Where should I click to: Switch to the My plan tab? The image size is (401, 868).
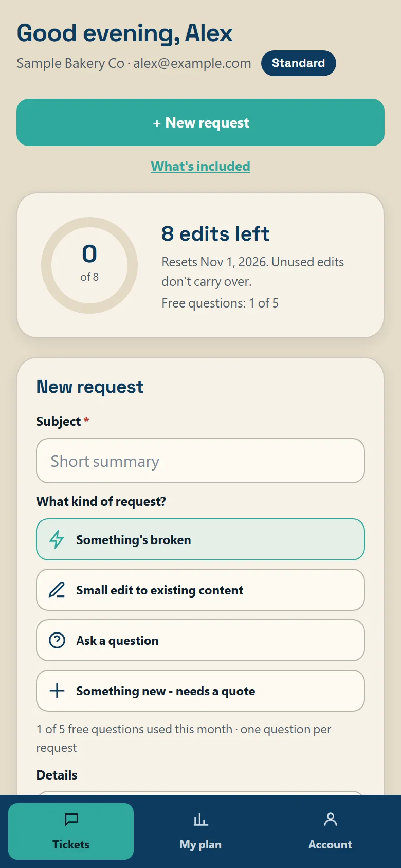[x=200, y=831]
